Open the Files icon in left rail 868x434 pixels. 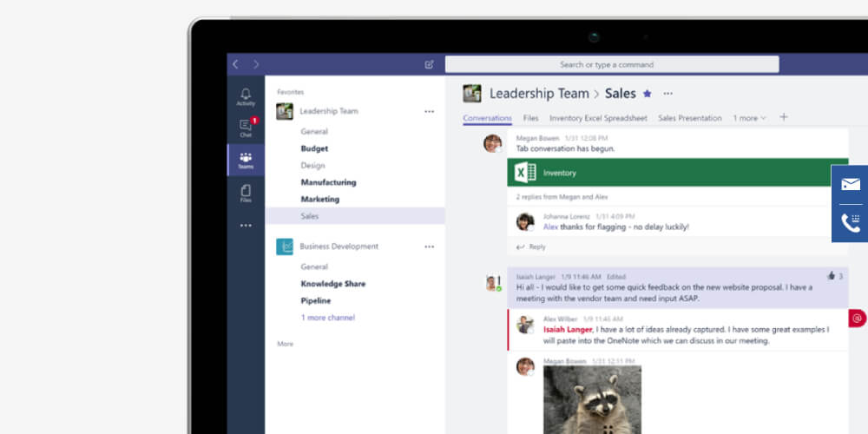[x=246, y=194]
